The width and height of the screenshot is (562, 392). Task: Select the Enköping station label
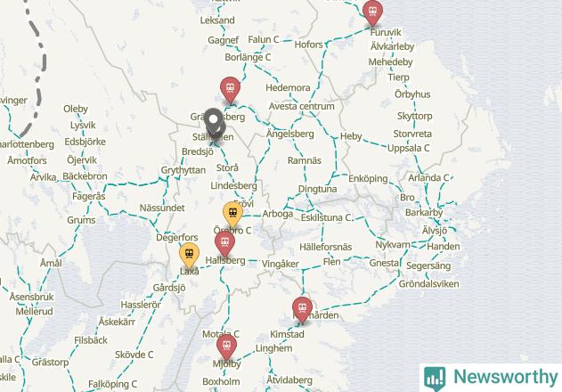(x=368, y=178)
